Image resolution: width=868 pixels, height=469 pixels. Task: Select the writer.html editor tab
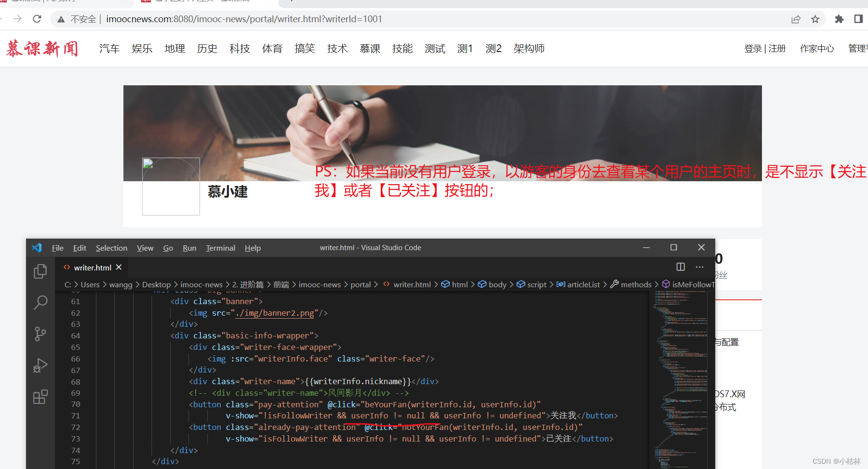coord(93,268)
